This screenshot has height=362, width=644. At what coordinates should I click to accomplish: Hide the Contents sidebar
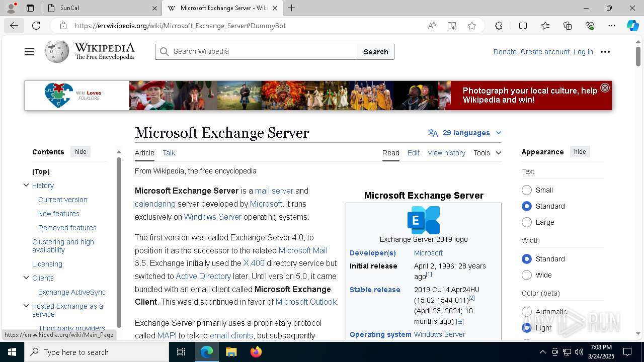tap(80, 152)
